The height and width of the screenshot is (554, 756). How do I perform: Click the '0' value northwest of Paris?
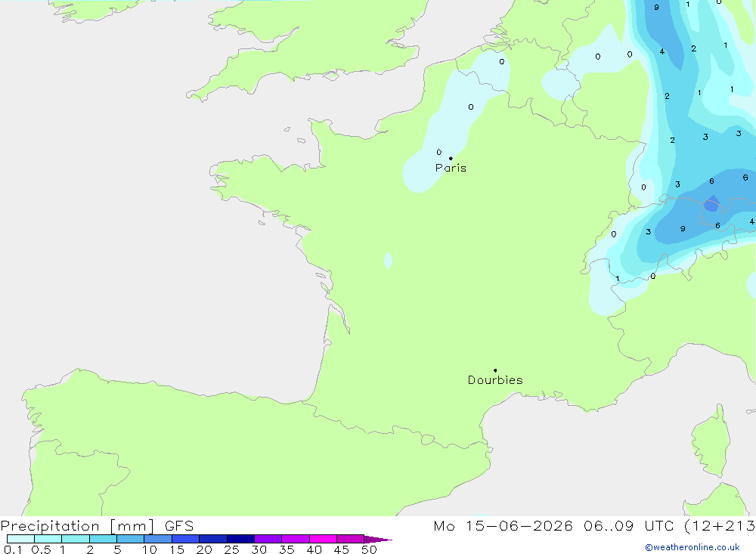click(438, 153)
